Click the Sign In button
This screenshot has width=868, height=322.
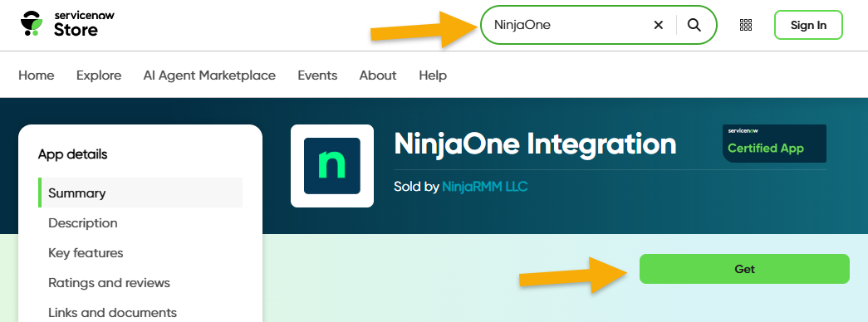pos(808,25)
